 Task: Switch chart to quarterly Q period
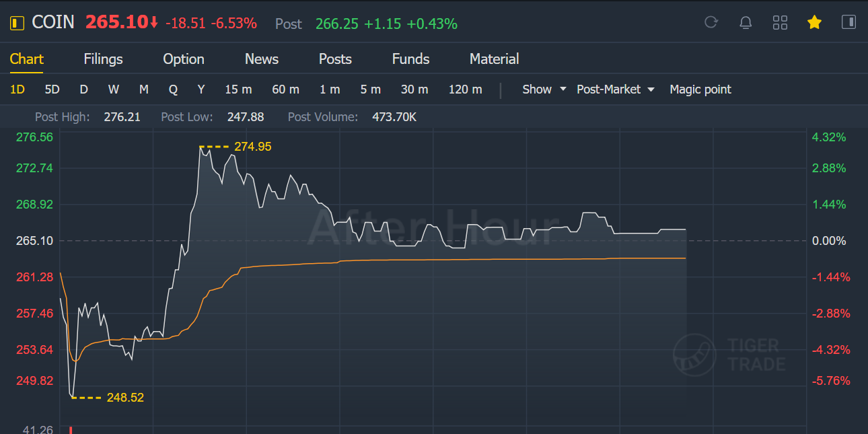pyautogui.click(x=173, y=89)
